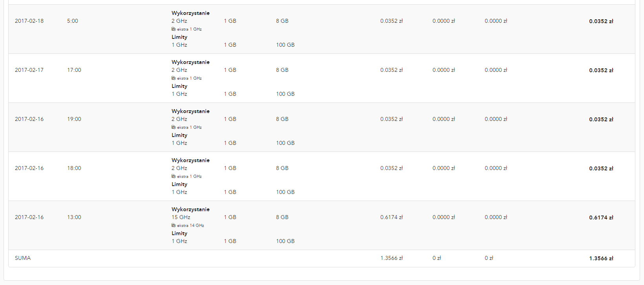Click coins icon in the 2017-02-17 row
Image resolution: width=644 pixels, height=285 pixels.
coord(173,78)
